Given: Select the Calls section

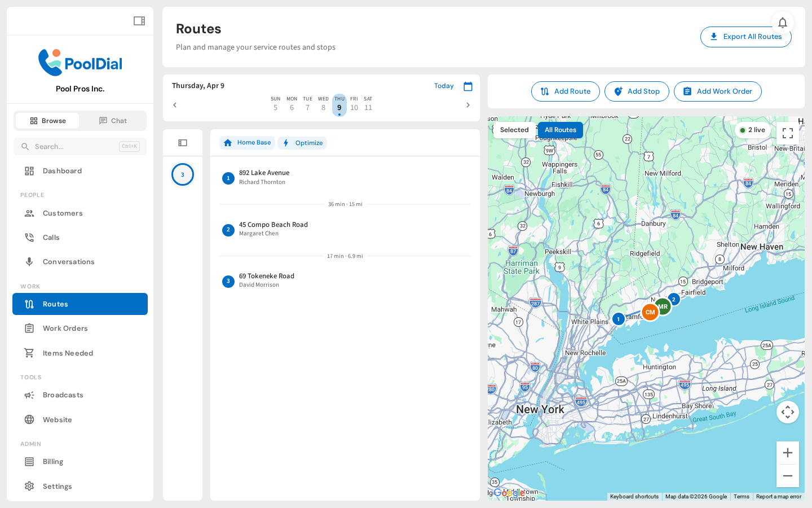Looking at the screenshot, I should point(51,237).
